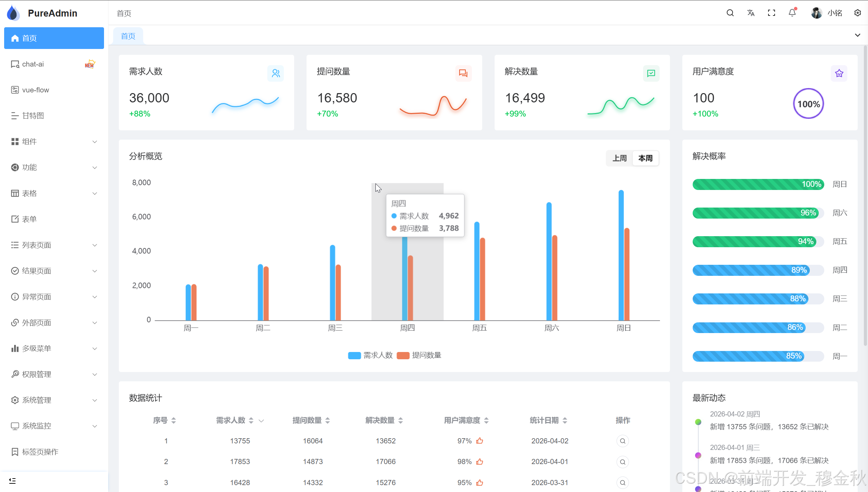The image size is (868, 492).
Task: Click the thumbs-up icon beside 97%
Action: click(479, 441)
